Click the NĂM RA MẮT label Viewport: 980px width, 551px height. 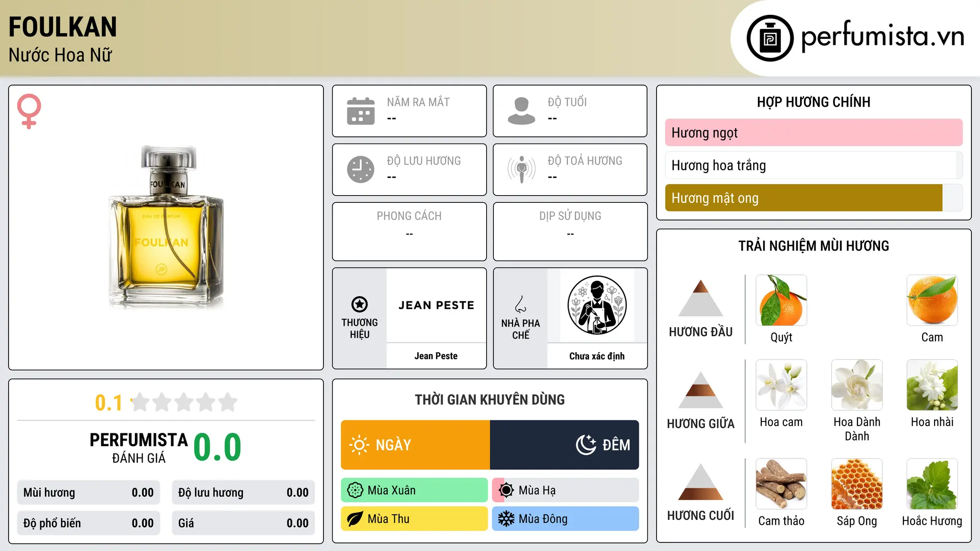[418, 102]
